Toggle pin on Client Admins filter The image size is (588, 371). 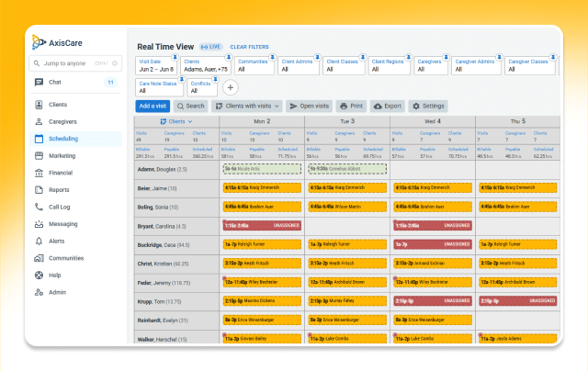(317, 57)
